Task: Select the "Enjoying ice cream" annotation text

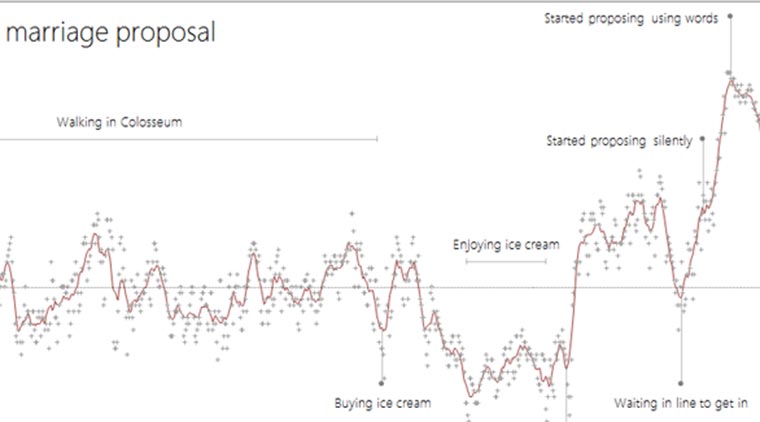Action: (x=505, y=244)
